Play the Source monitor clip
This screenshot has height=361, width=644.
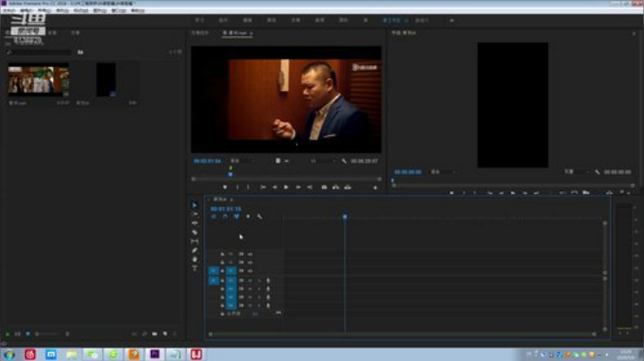click(286, 187)
